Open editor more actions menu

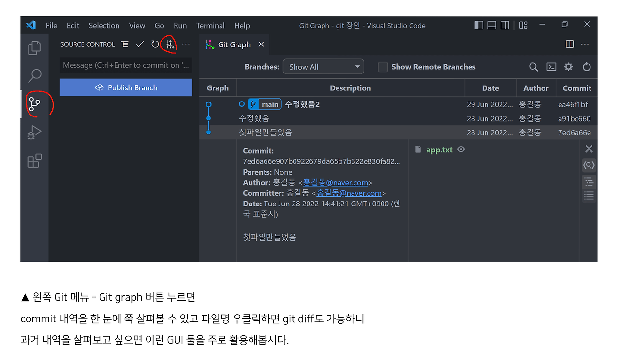pyautogui.click(x=585, y=44)
